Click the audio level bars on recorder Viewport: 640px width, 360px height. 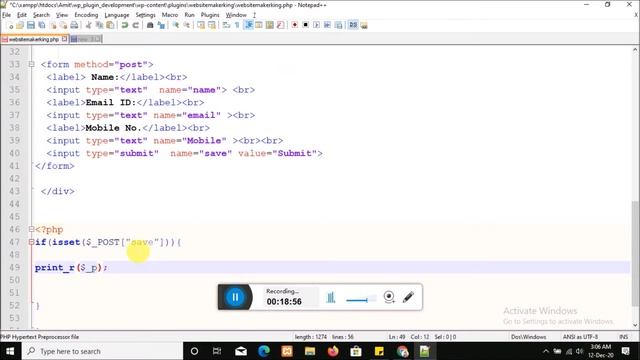pyautogui.click(x=331, y=297)
